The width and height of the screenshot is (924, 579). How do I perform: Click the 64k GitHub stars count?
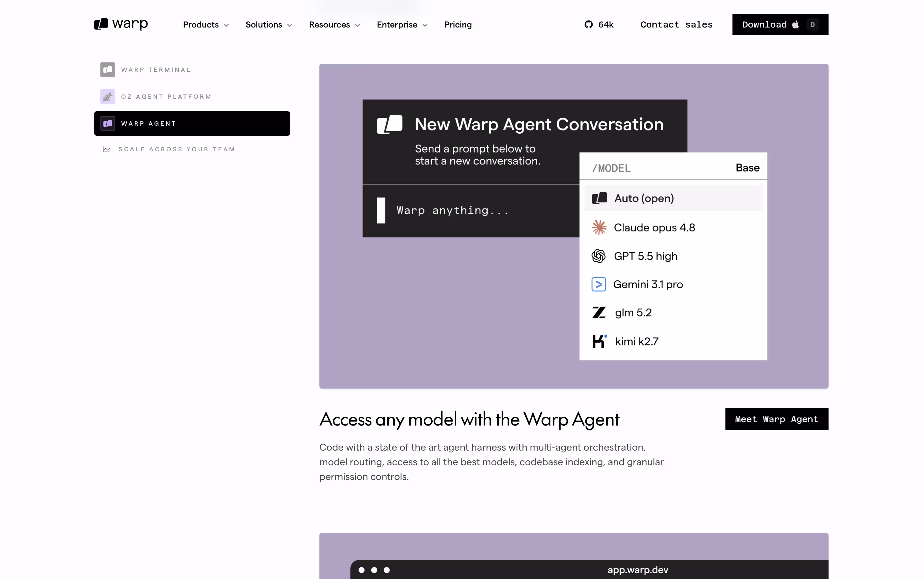pos(606,24)
